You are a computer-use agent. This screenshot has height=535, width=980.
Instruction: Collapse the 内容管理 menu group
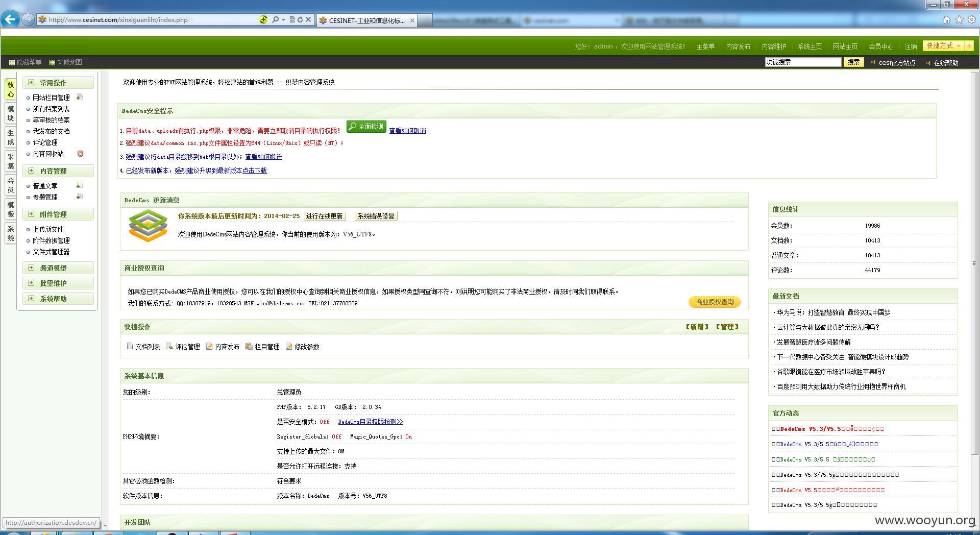31,171
